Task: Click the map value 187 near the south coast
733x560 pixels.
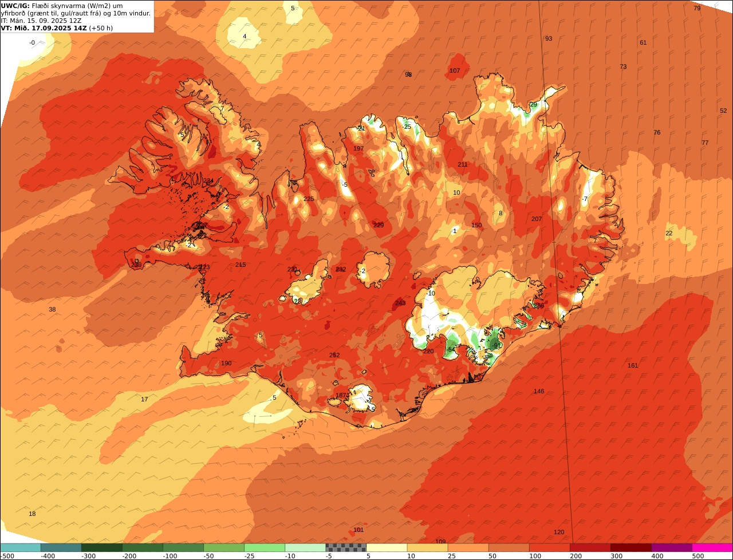Action: [x=341, y=396]
